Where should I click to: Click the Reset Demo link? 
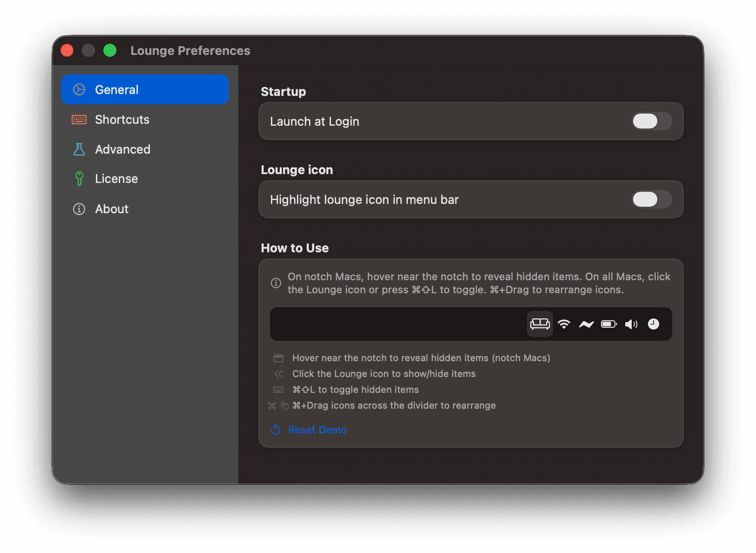[317, 430]
